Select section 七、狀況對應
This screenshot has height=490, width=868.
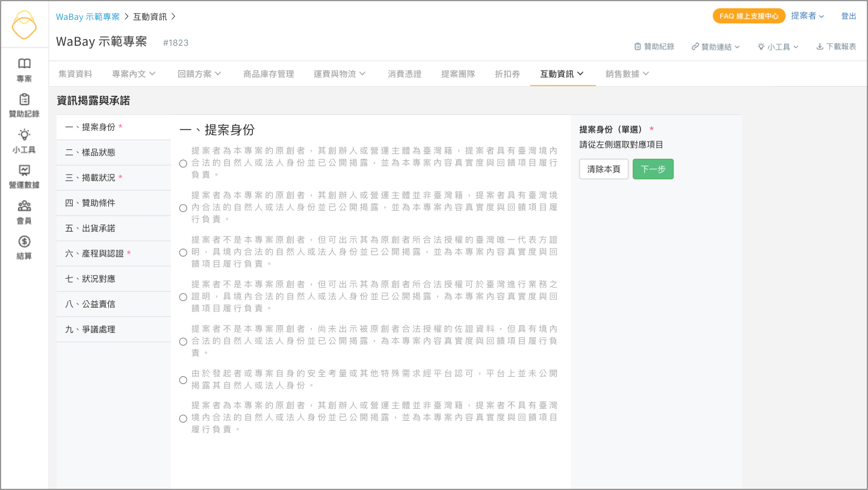(x=114, y=279)
